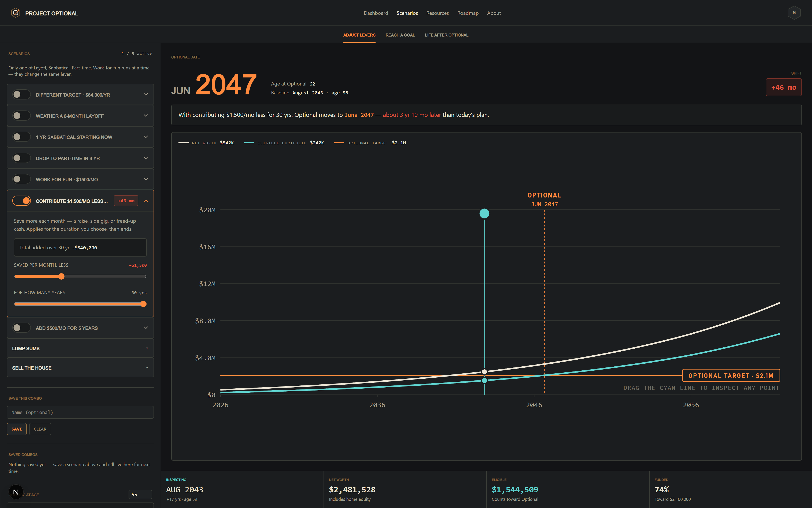This screenshot has height=508, width=812.
Task: Toggle Work for Fun $1500/mo switch
Action: tap(22, 179)
